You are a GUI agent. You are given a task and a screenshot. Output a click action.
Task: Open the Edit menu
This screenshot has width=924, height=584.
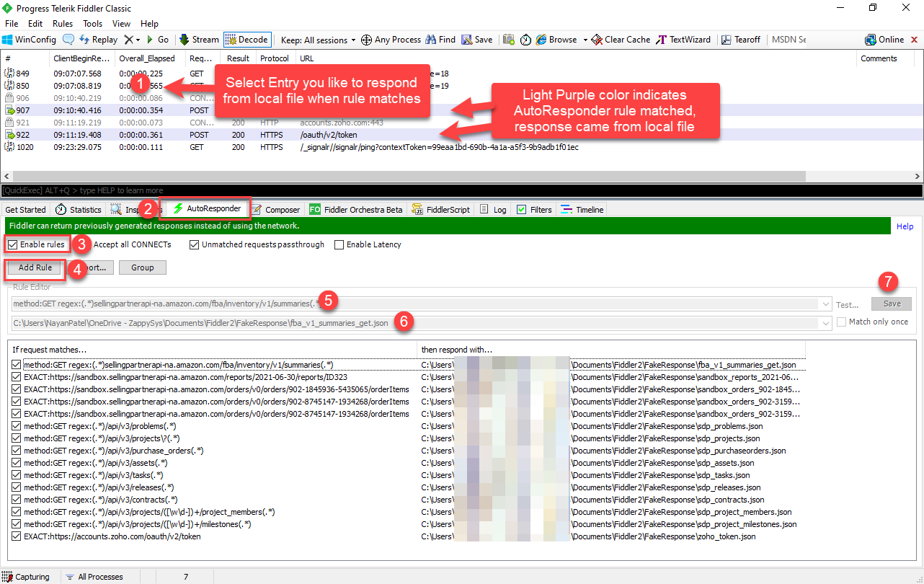(x=35, y=24)
